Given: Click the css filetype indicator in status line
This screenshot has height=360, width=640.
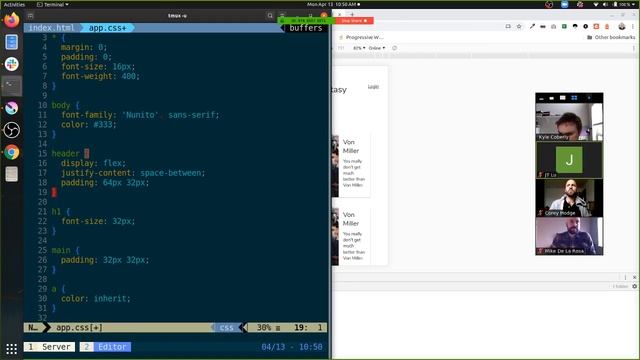Looking at the screenshot, I should pyautogui.click(x=227, y=327).
